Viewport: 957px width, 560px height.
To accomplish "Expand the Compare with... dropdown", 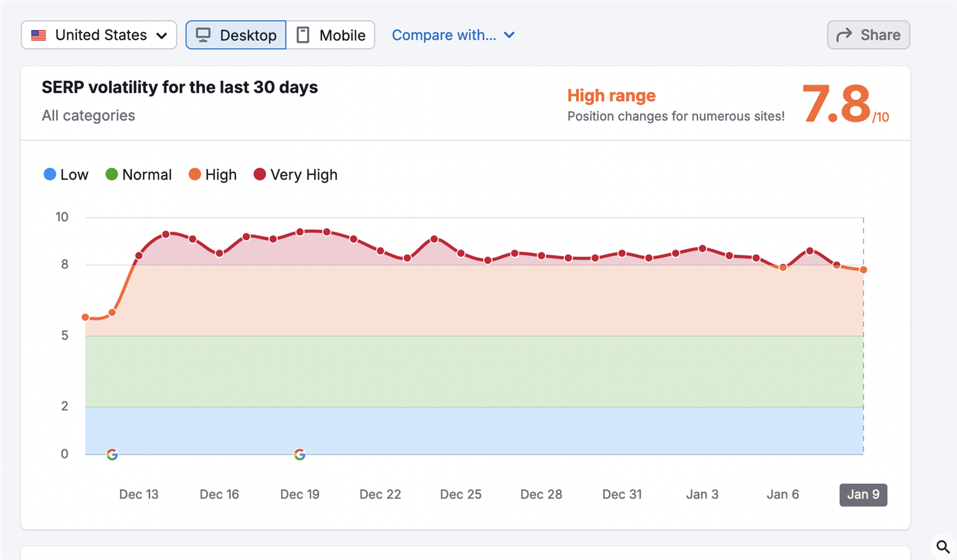I will 444,35.
